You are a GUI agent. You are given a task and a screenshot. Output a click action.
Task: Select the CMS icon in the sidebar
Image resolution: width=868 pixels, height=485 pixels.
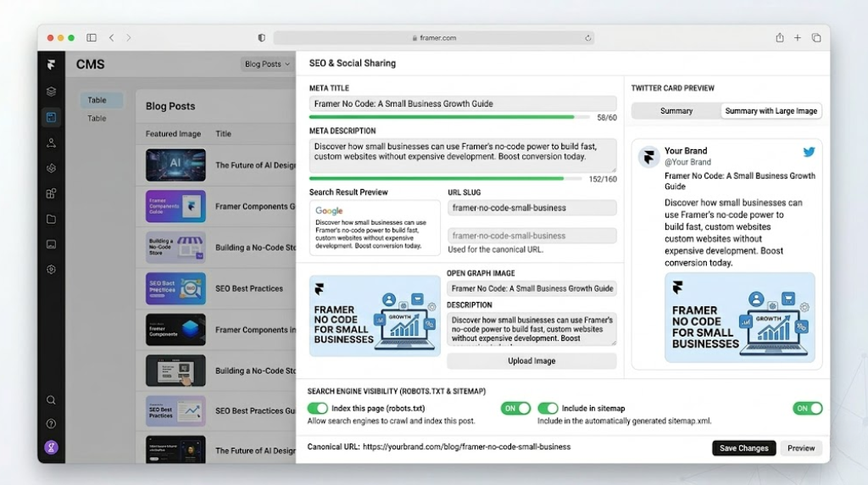(52, 117)
